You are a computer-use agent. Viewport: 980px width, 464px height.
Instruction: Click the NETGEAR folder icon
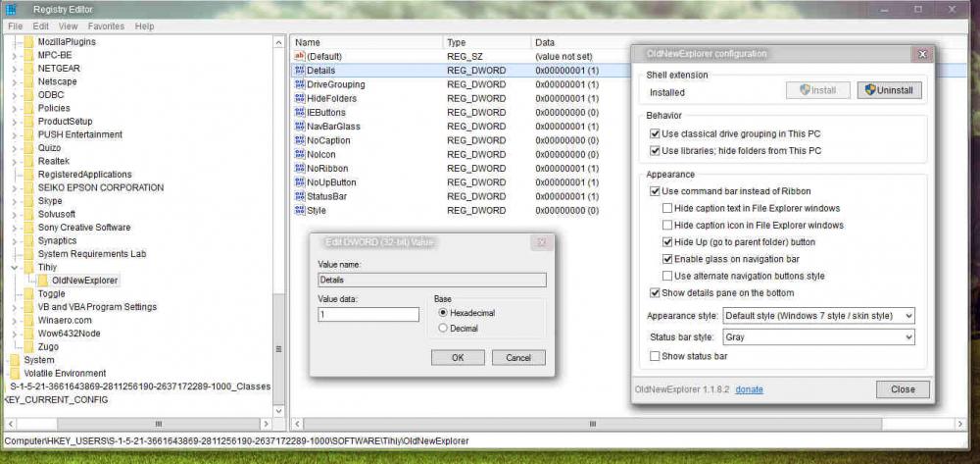coord(28,68)
